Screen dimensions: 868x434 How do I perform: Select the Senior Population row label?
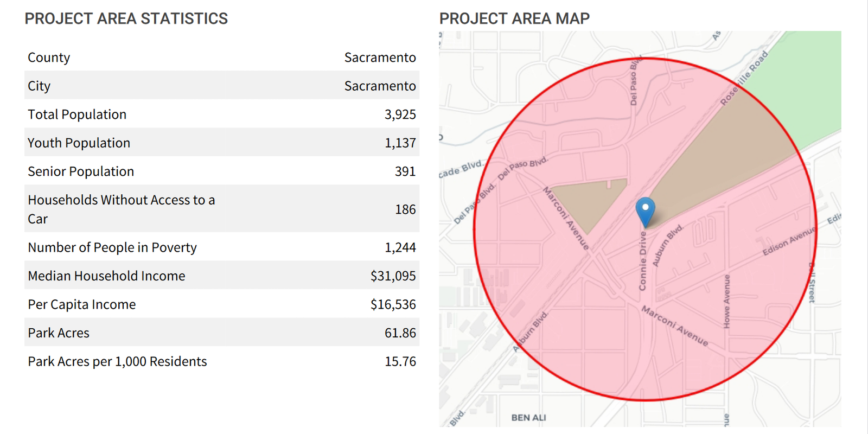click(81, 171)
